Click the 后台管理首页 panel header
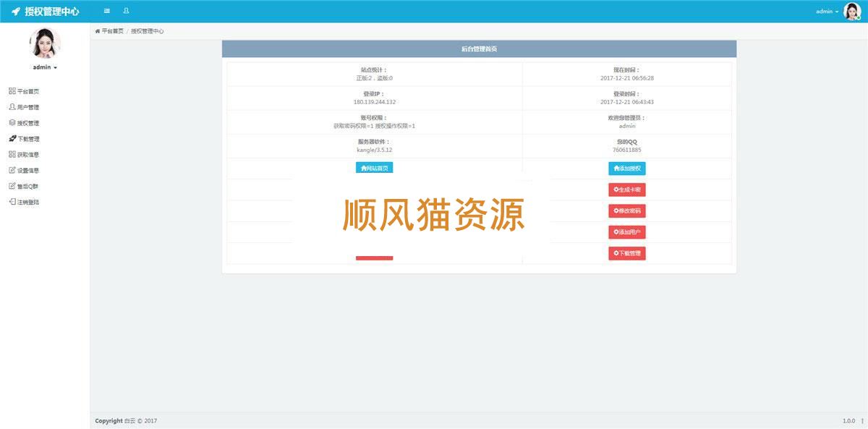The image size is (868, 429). pyautogui.click(x=479, y=49)
